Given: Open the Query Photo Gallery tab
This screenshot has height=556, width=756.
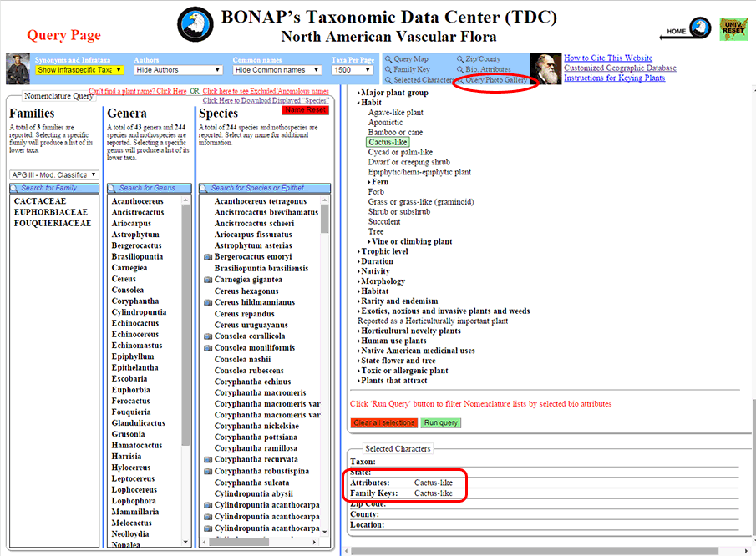Looking at the screenshot, I should [495, 81].
